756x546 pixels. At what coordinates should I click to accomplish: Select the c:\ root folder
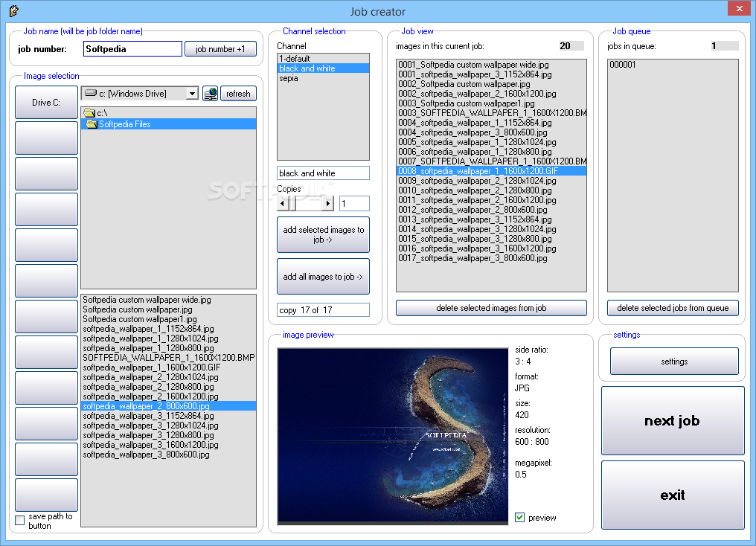tap(168, 113)
